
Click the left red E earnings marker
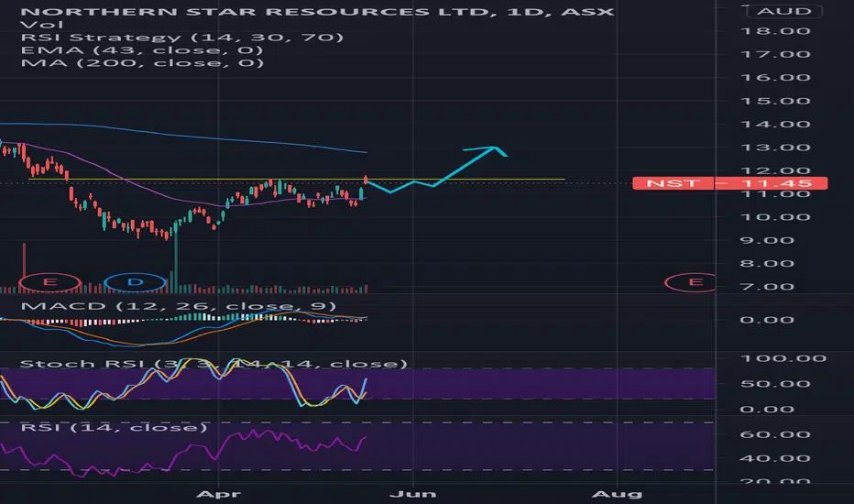(x=50, y=282)
